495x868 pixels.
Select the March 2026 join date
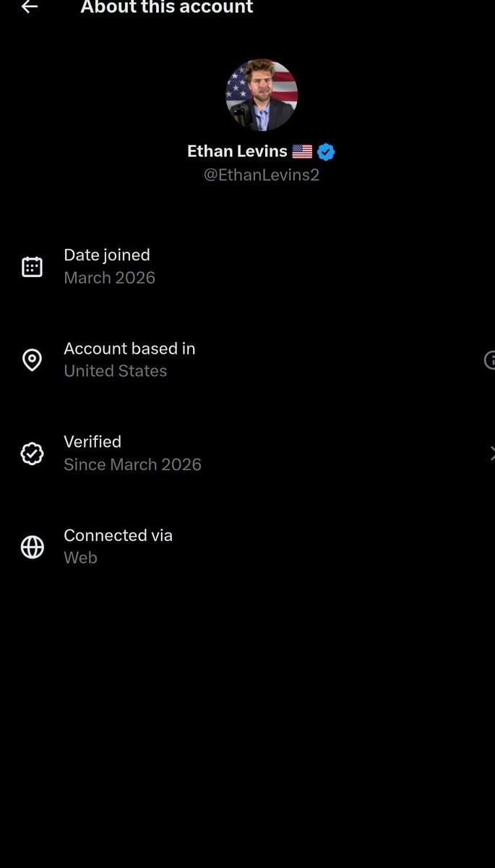point(109,278)
